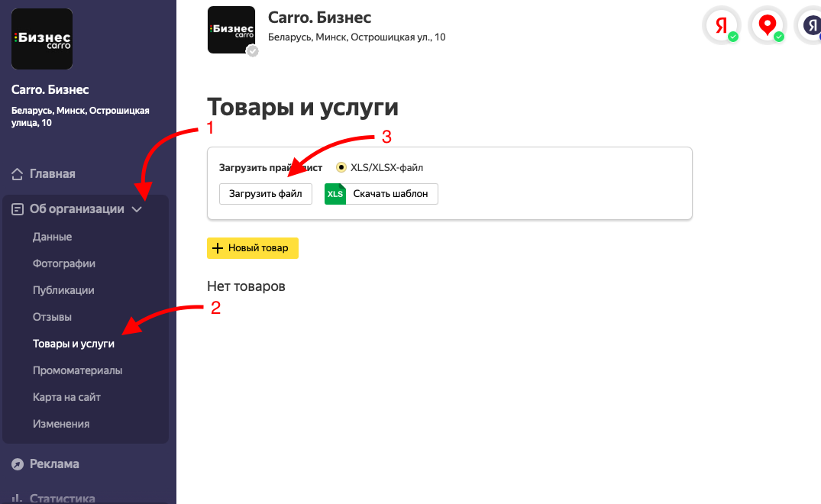
Task: Select the dark Yandex service icon on the right
Action: [812, 25]
